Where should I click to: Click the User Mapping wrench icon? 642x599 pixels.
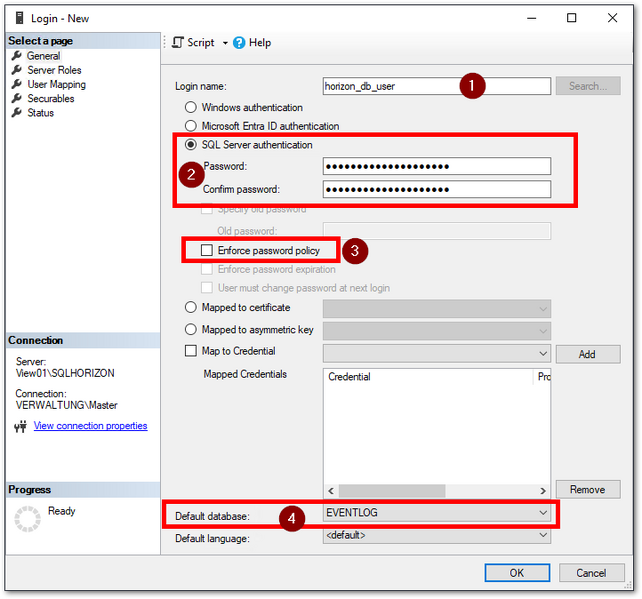pyautogui.click(x=16, y=84)
